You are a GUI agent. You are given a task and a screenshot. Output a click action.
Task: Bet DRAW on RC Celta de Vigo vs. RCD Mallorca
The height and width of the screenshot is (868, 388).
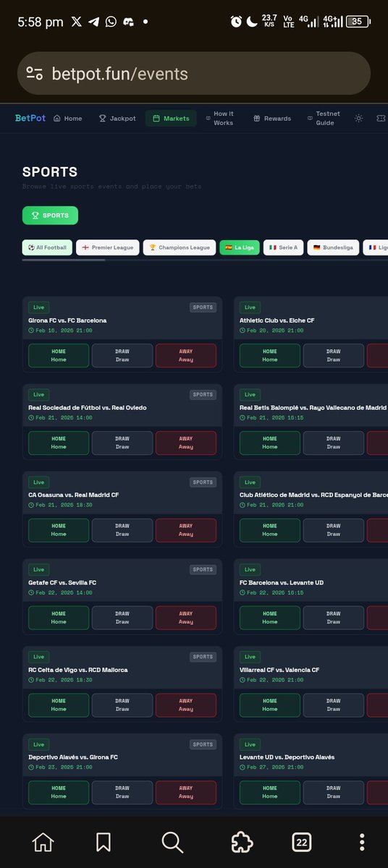(x=122, y=705)
